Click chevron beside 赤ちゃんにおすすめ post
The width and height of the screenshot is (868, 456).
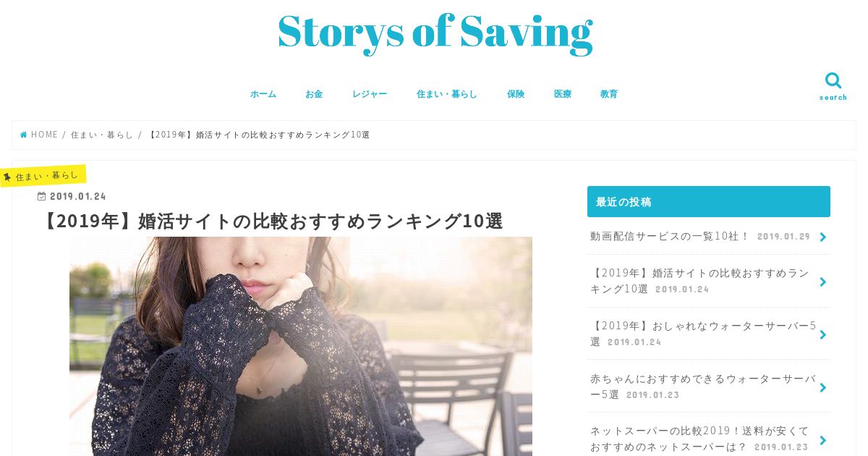[x=823, y=387]
